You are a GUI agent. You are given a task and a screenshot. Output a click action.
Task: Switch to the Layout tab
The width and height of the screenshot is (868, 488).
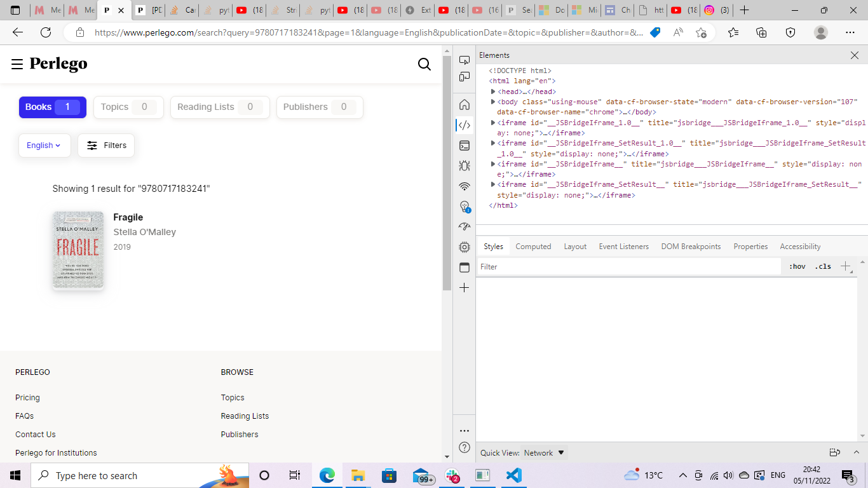click(x=575, y=247)
